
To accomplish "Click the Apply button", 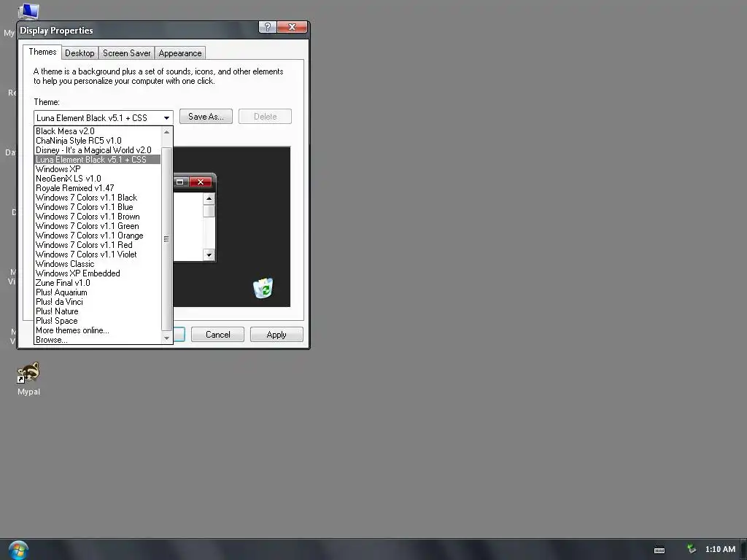I will point(276,334).
